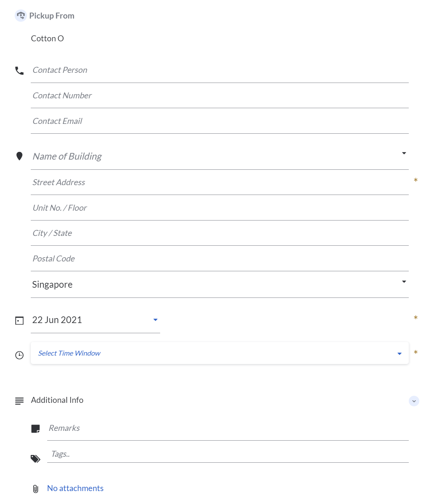Click the Remarks sticky note icon
This screenshot has height=504, width=435.
[36, 429]
